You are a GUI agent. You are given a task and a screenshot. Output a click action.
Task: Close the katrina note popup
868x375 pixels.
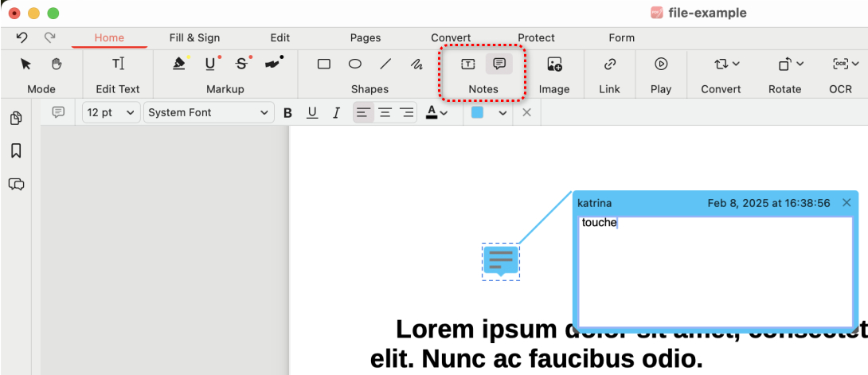pyautogui.click(x=846, y=203)
